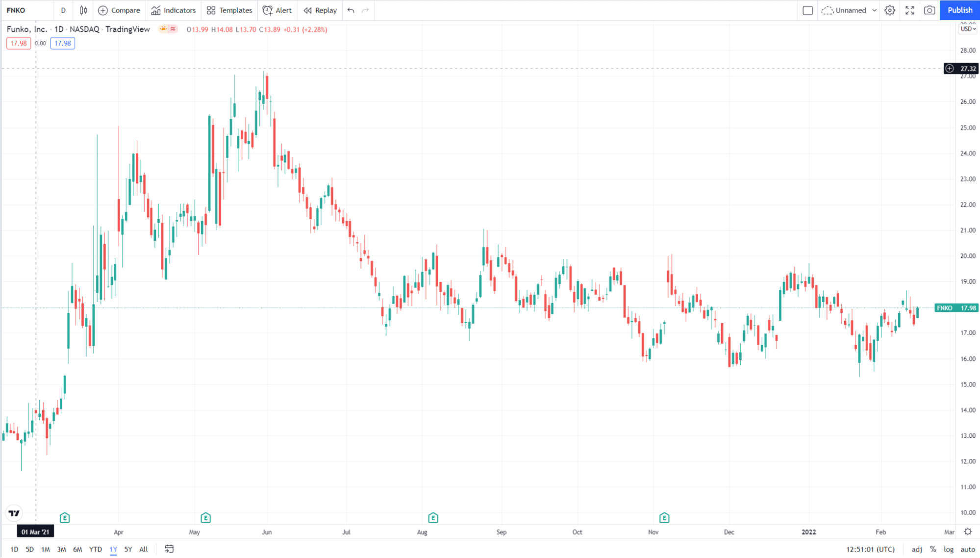Select the 5D date range

pos(29,549)
